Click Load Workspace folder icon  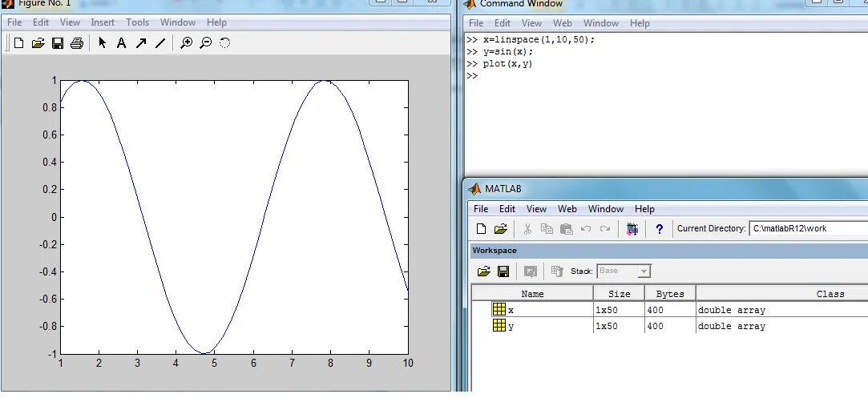click(x=484, y=271)
